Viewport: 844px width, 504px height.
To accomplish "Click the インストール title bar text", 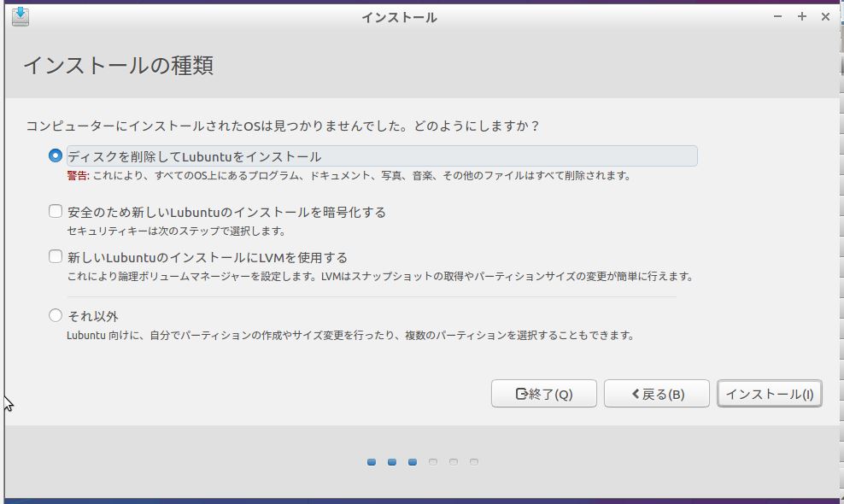I will point(399,17).
